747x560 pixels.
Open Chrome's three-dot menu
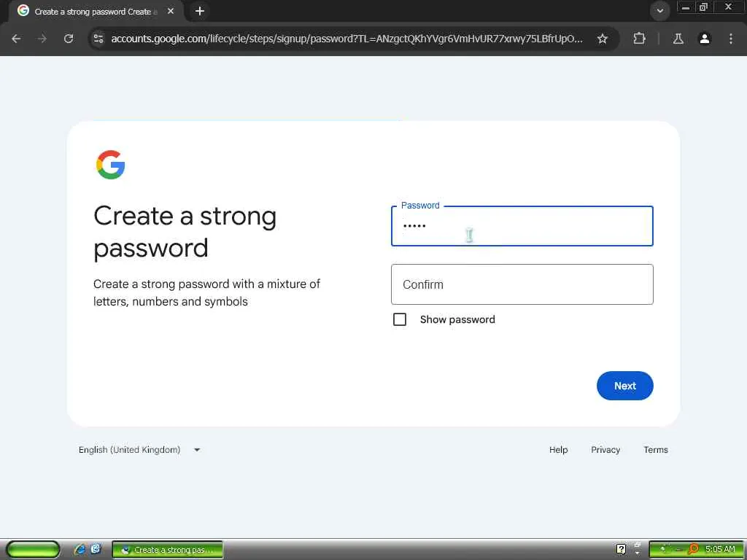tap(731, 39)
